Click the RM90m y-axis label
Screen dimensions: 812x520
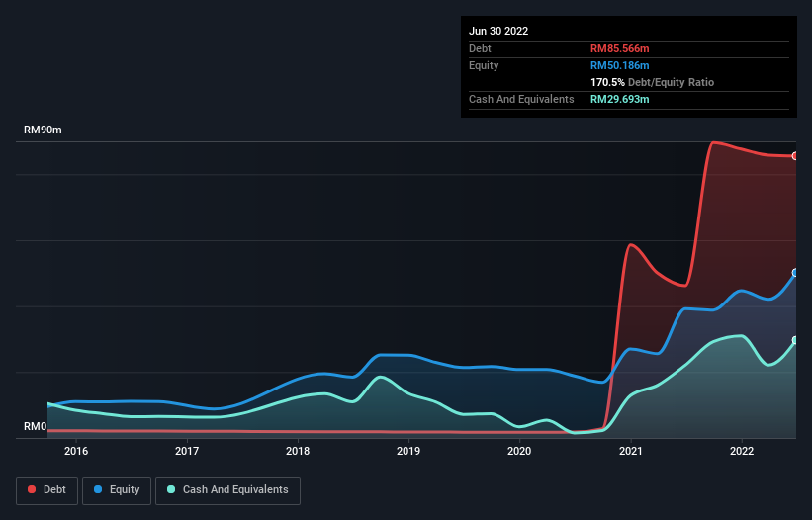(43, 130)
